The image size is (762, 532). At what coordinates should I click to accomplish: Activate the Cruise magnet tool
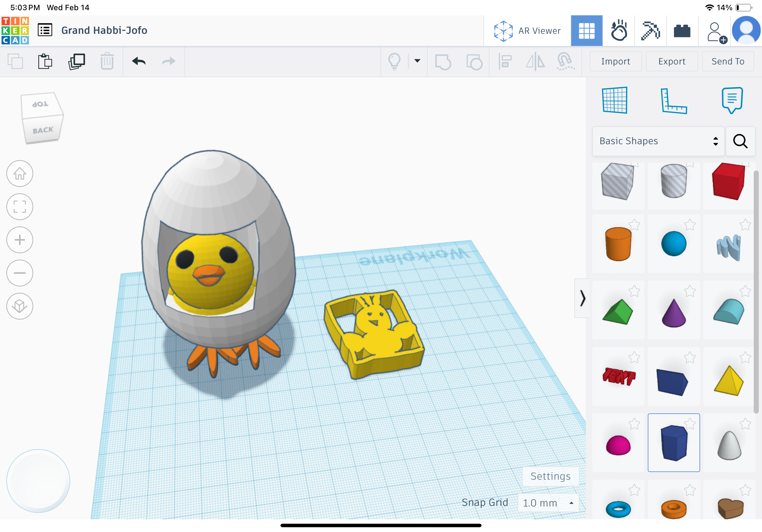(x=565, y=62)
